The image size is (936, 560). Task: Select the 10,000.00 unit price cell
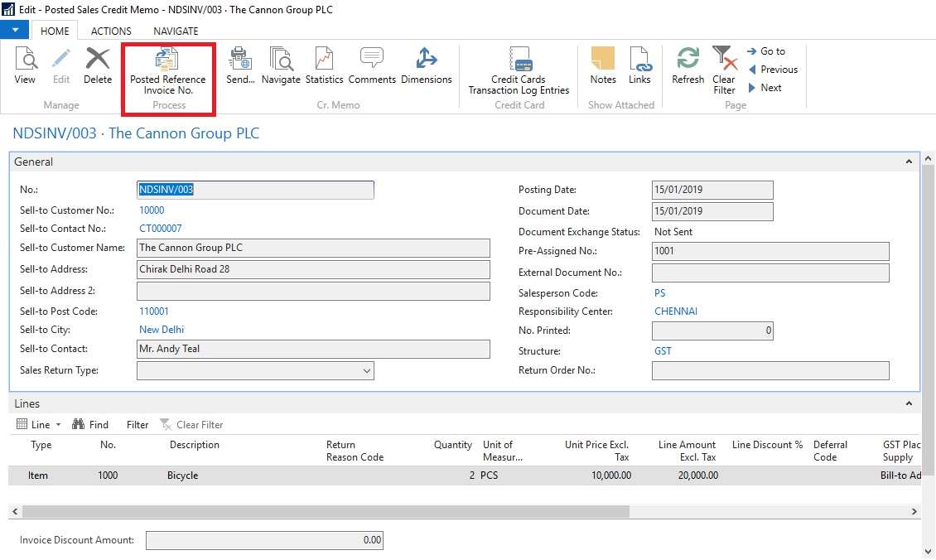(611, 476)
